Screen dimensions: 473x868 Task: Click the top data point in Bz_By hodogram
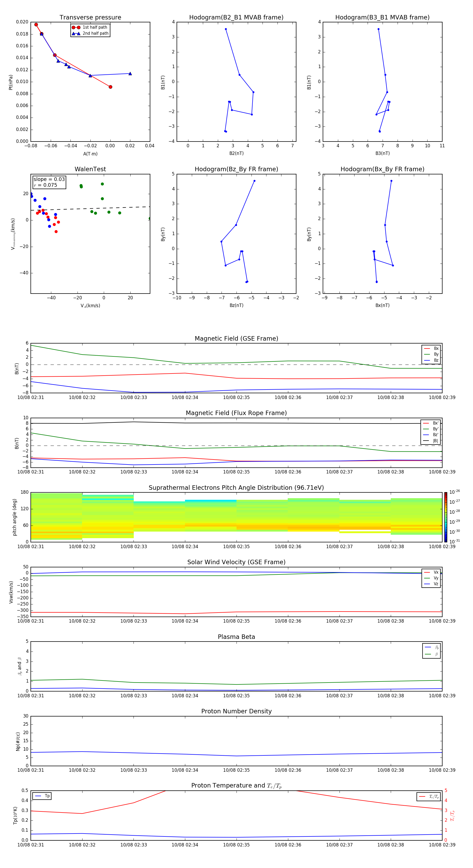pyautogui.click(x=254, y=181)
